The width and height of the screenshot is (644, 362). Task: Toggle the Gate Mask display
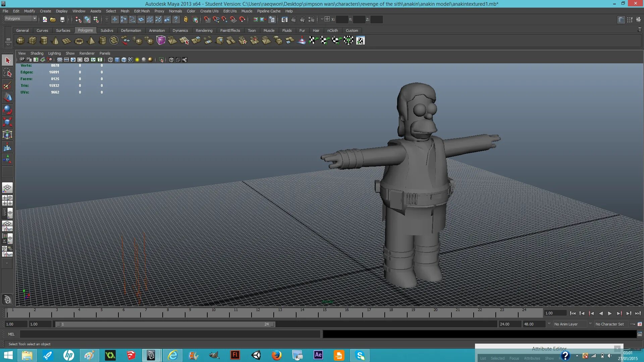pyautogui.click(x=80, y=60)
